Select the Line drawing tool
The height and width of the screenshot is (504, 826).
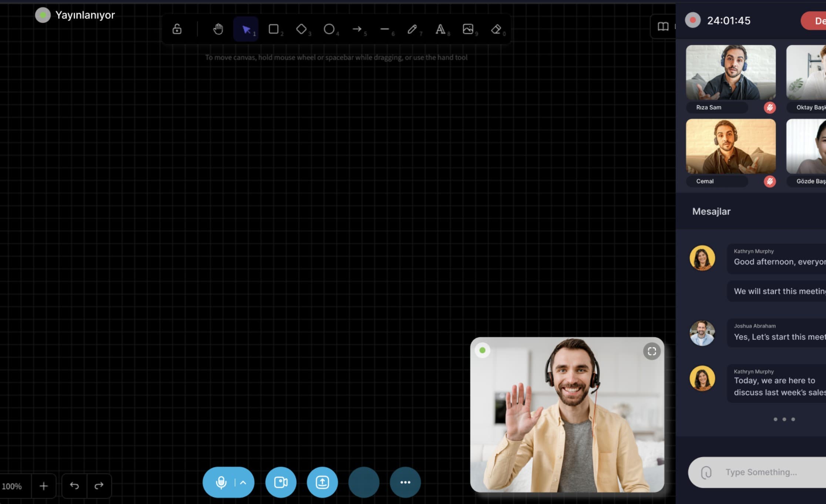[385, 29]
